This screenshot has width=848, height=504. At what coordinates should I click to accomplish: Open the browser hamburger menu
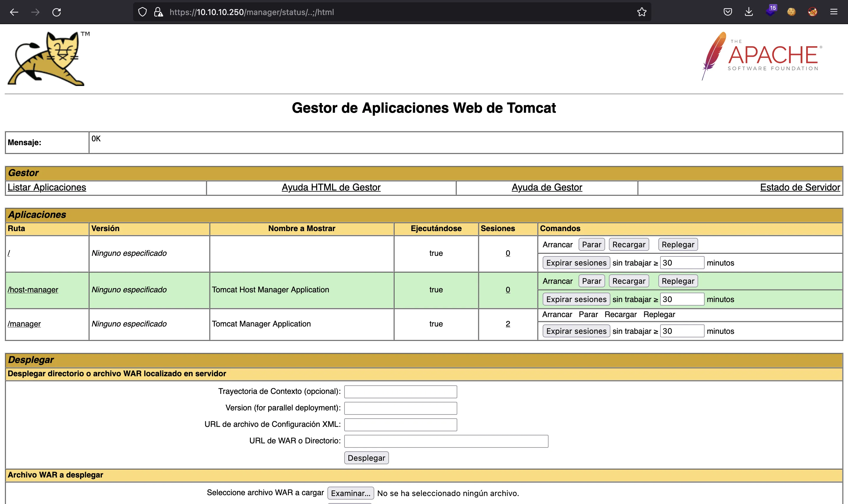point(834,12)
